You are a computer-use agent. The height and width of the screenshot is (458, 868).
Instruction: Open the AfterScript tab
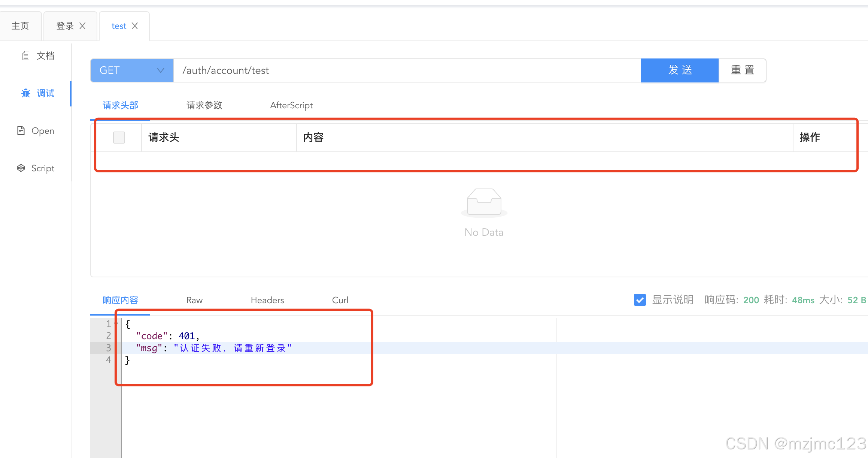(291, 105)
